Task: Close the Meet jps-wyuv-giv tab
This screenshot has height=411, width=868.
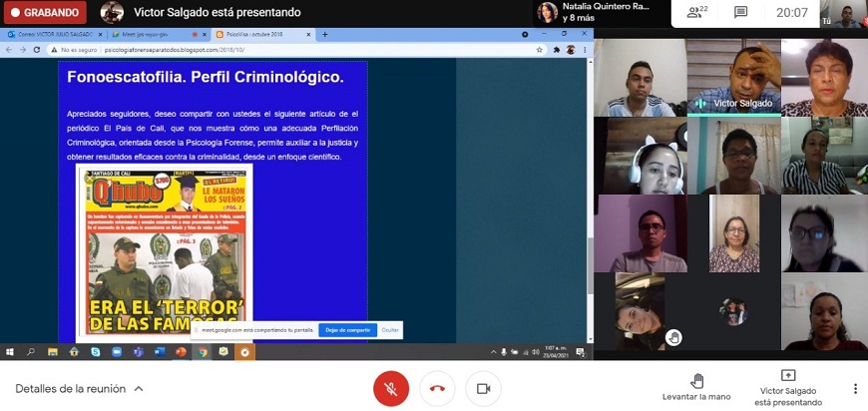Action: click(x=204, y=34)
